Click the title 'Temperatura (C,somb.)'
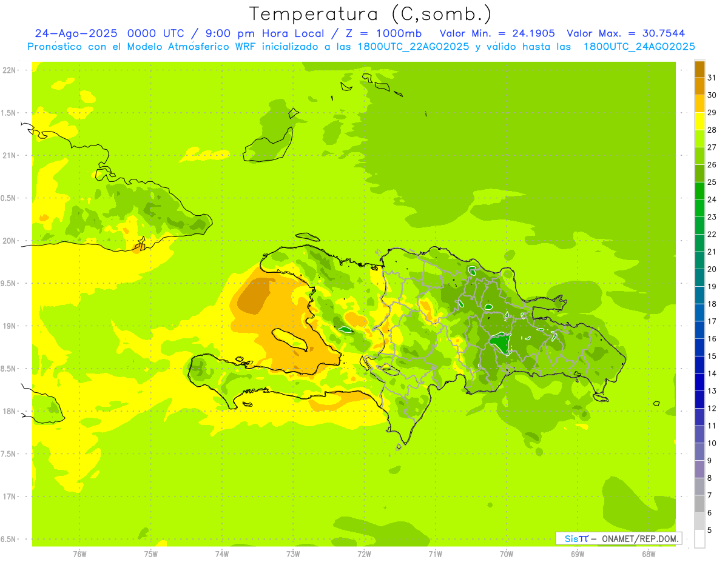The height and width of the screenshot is (562, 728). 370,15
